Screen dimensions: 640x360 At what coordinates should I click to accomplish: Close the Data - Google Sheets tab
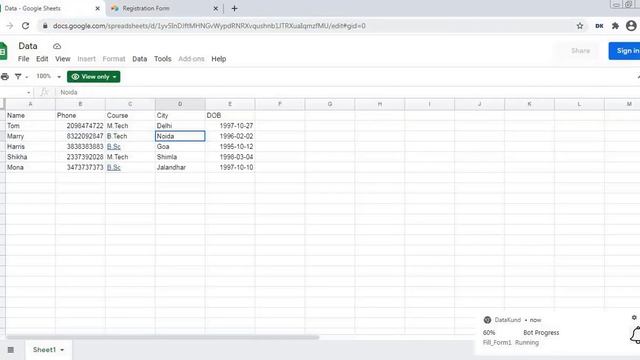tap(98, 8)
